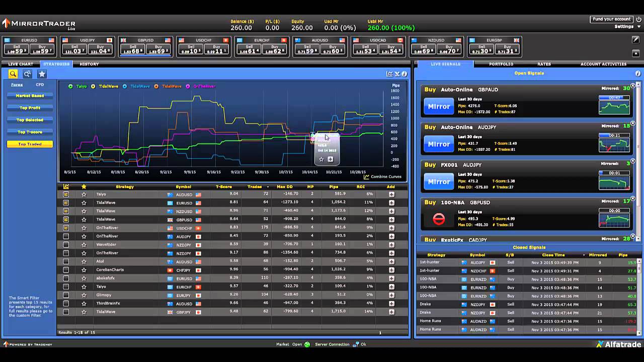Click Sell price on EURUSD tile
The height and width of the screenshot is (362, 644).
coord(17,49)
